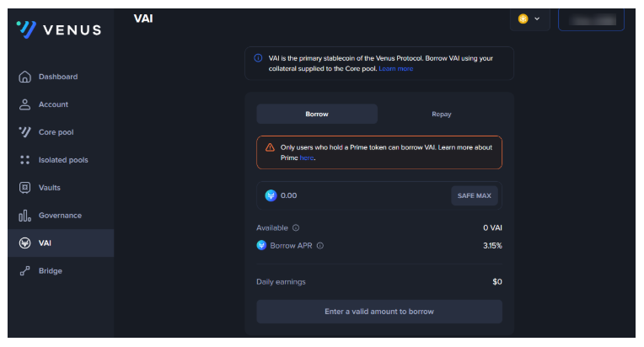The height and width of the screenshot is (347, 644).
Task: Click the 3.15% Borrow APR value
Action: (492, 246)
